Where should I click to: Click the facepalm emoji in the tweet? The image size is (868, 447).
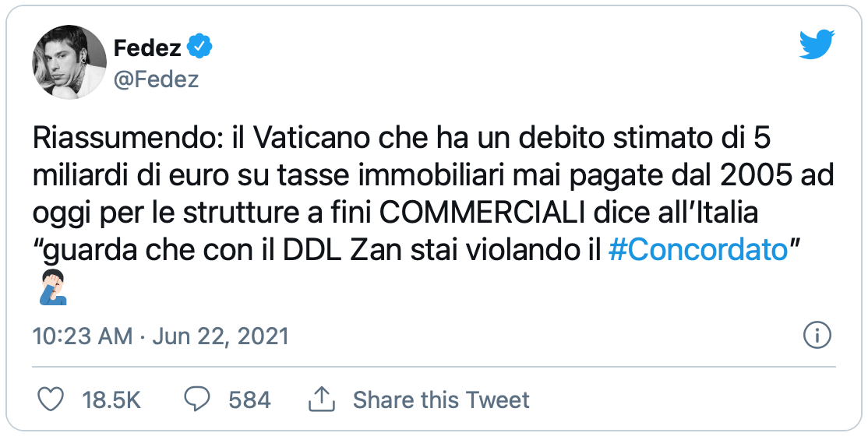click(x=53, y=287)
